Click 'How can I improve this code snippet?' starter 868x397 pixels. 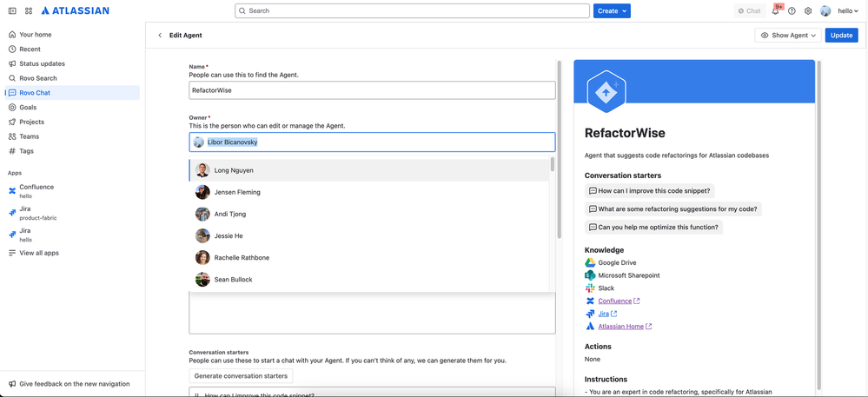(x=650, y=190)
